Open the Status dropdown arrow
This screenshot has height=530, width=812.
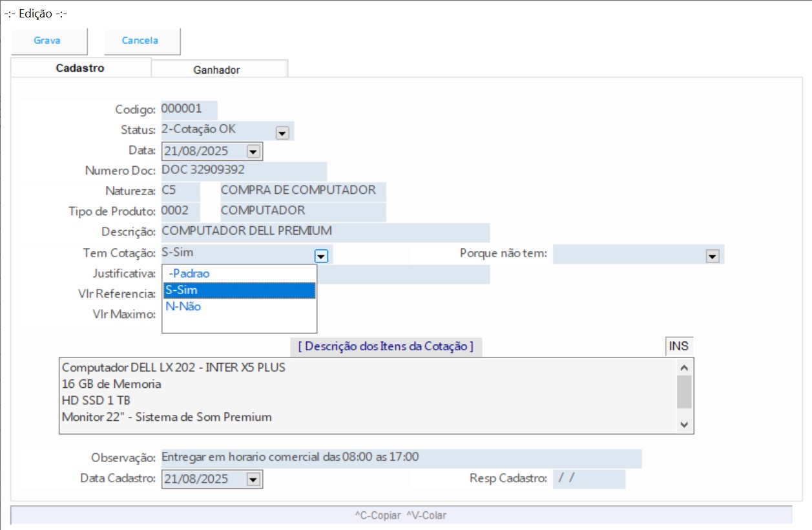coord(282,132)
